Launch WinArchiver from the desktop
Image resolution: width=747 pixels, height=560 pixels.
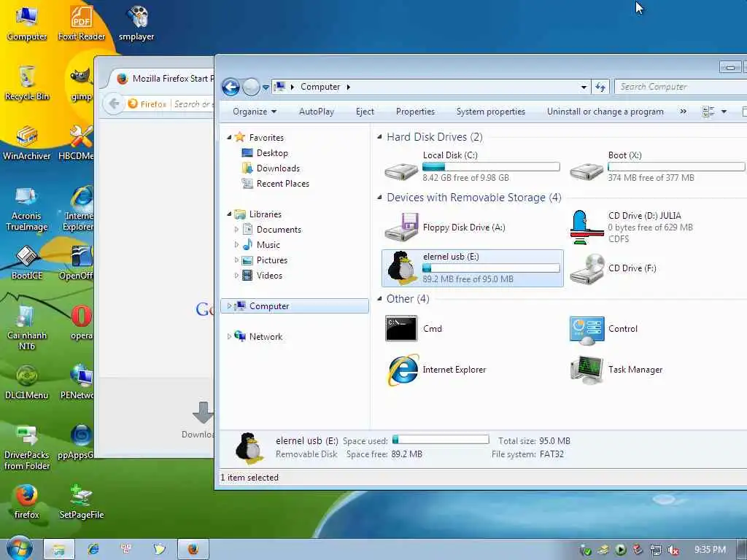27,143
